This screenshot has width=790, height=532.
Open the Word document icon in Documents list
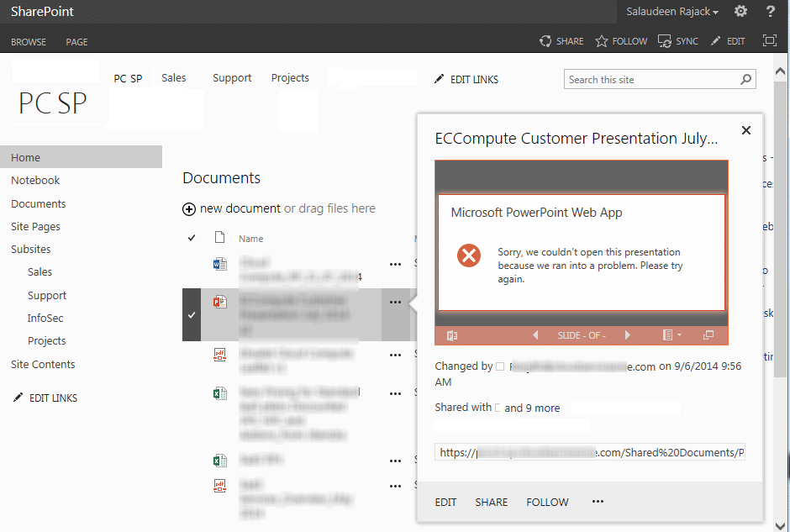coord(220,263)
